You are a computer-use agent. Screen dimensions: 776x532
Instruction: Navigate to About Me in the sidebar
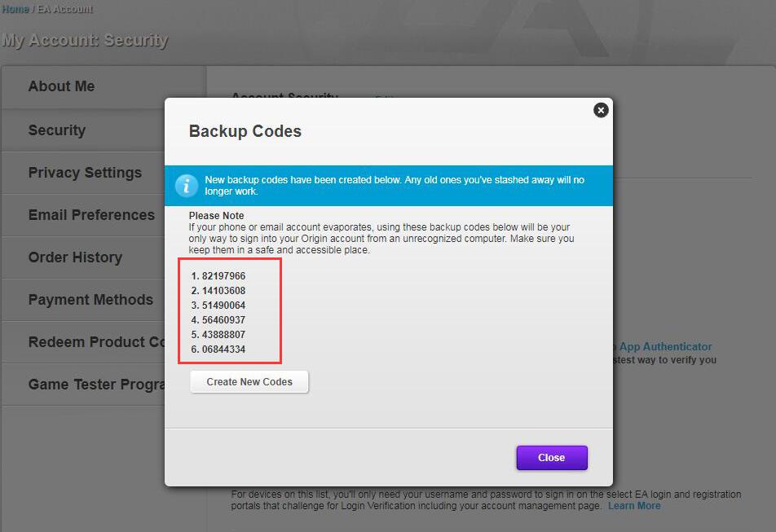tap(61, 86)
